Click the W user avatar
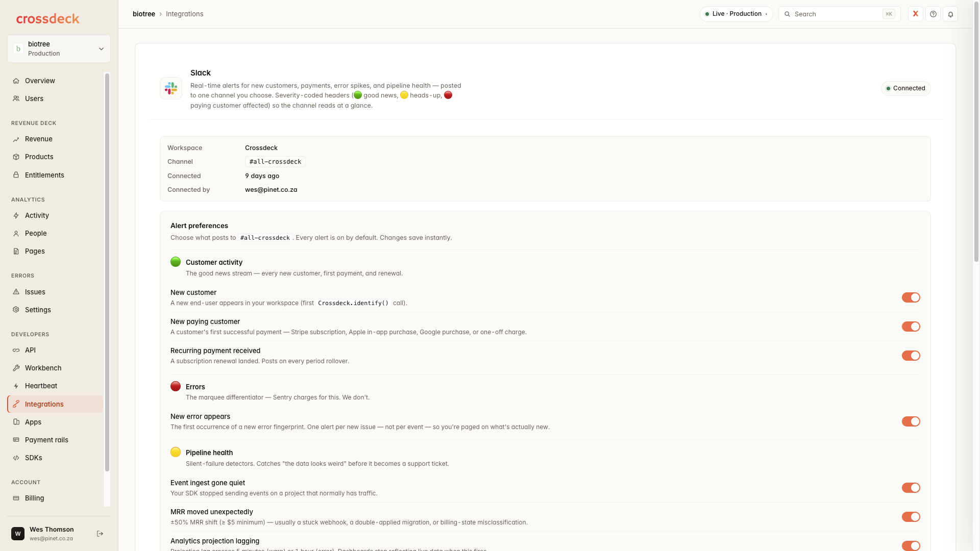Image resolution: width=980 pixels, height=551 pixels. click(18, 534)
